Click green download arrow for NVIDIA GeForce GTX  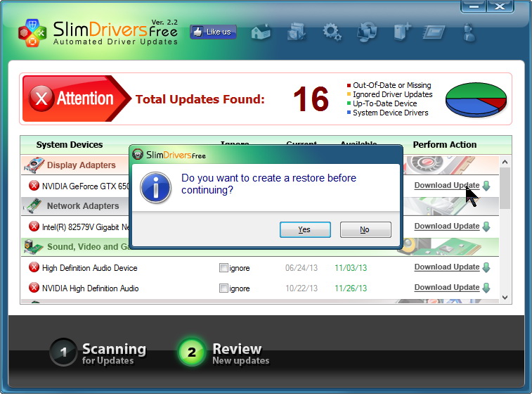coord(486,186)
